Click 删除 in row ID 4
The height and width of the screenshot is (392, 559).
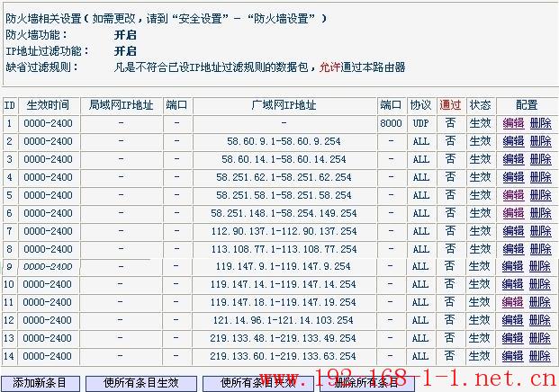pyautogui.click(x=540, y=177)
